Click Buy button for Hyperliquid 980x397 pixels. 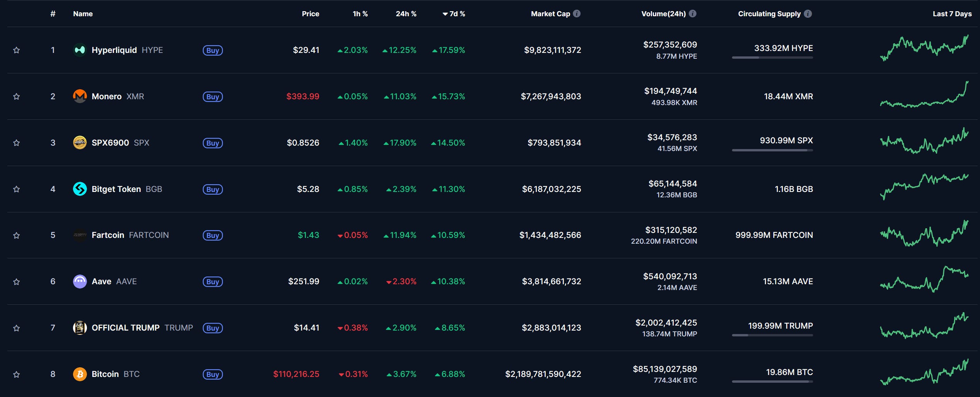213,50
